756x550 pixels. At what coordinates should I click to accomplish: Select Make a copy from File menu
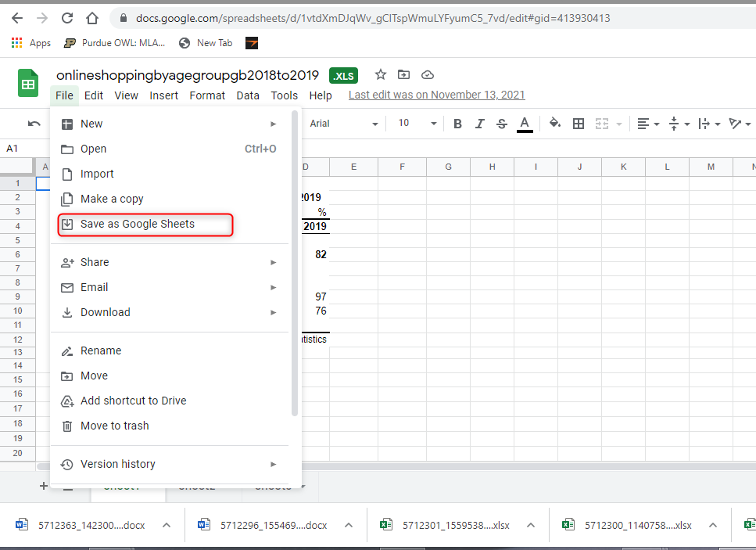click(x=112, y=199)
